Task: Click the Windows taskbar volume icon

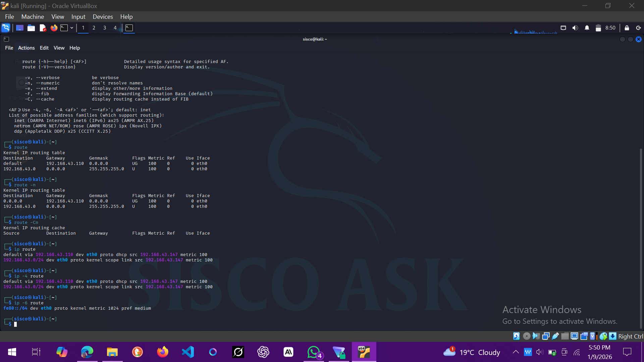Action: pyautogui.click(x=540, y=352)
